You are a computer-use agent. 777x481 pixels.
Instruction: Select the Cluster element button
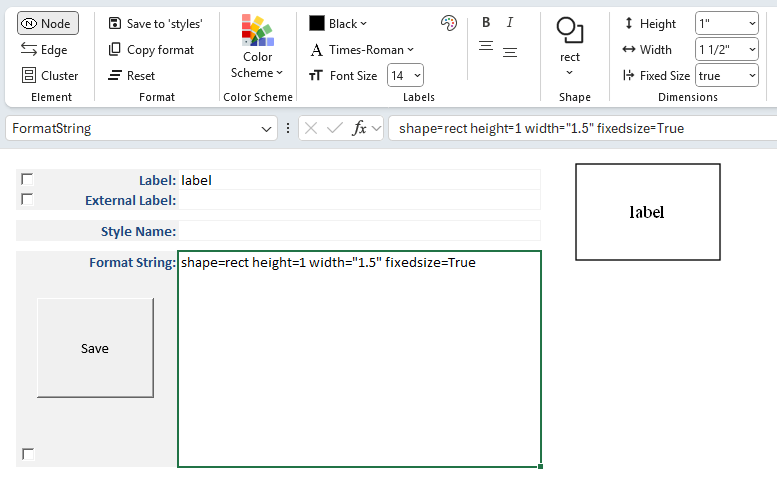pyautogui.click(x=50, y=75)
